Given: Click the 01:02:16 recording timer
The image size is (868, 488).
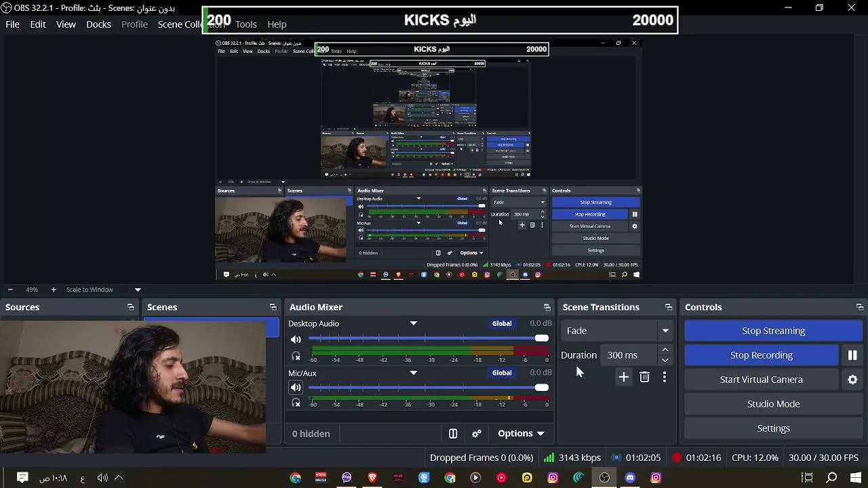Looking at the screenshot, I should tap(696, 457).
